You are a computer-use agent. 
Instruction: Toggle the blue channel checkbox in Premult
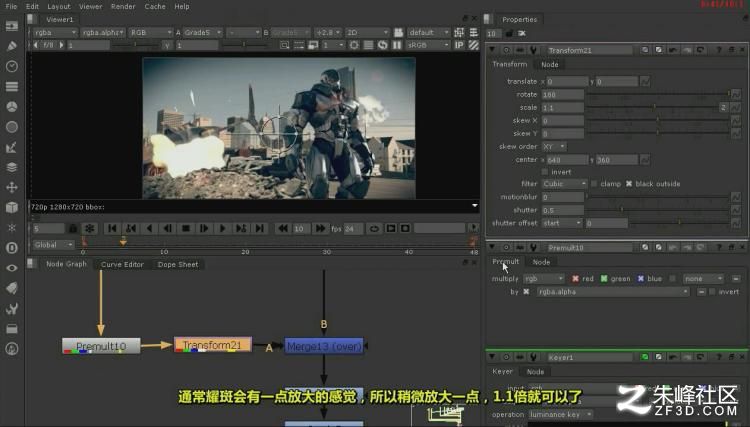pyautogui.click(x=640, y=278)
